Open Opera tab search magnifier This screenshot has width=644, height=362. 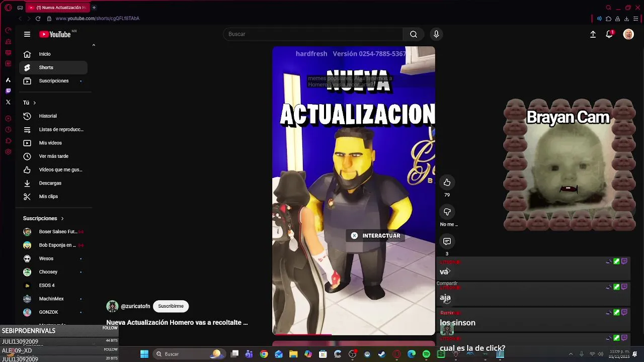point(608,8)
